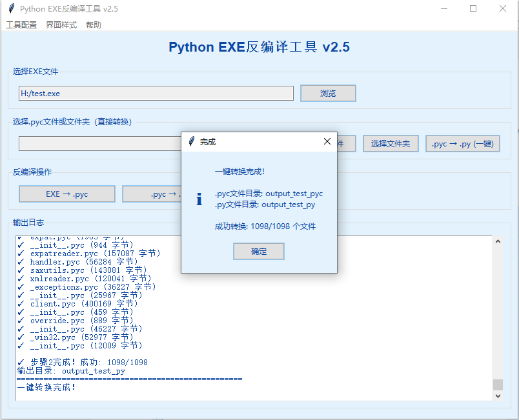Close the main window
This screenshot has width=519, height=420.
[x=503, y=8]
